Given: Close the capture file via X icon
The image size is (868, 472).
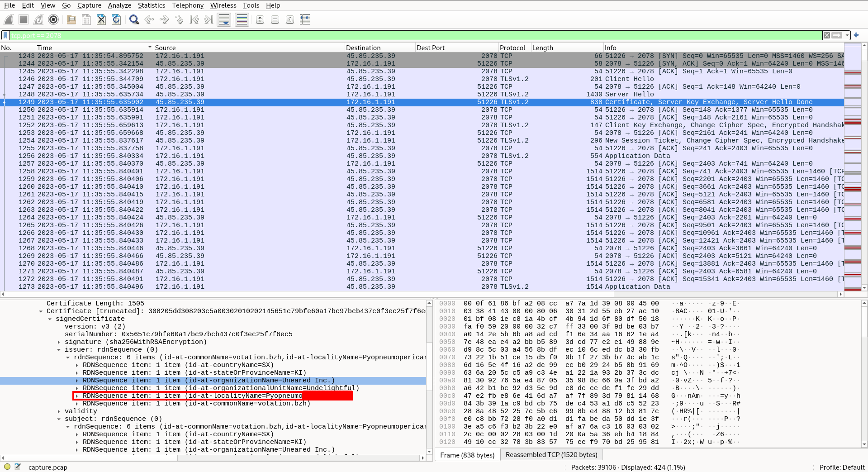Looking at the screenshot, I should [101, 19].
